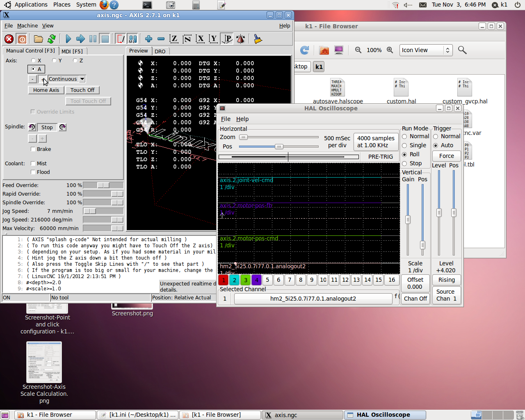Click spindle Stop button
This screenshot has width=525, height=420.
[47, 127]
